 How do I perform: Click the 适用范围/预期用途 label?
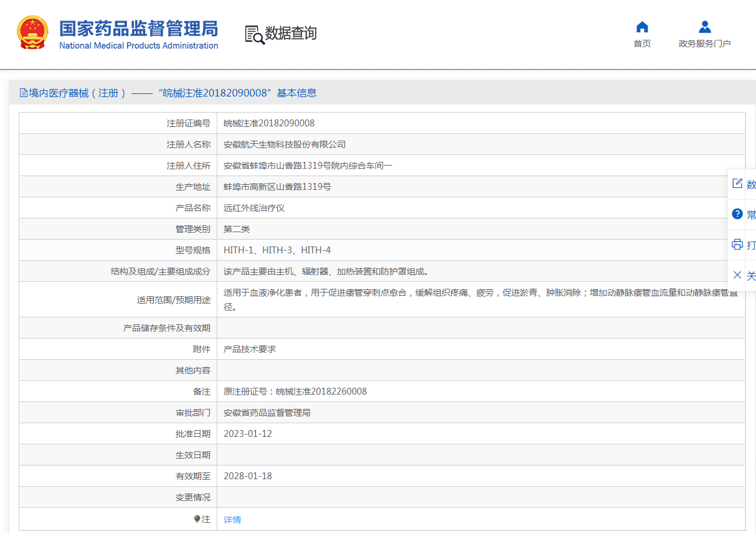[174, 300]
